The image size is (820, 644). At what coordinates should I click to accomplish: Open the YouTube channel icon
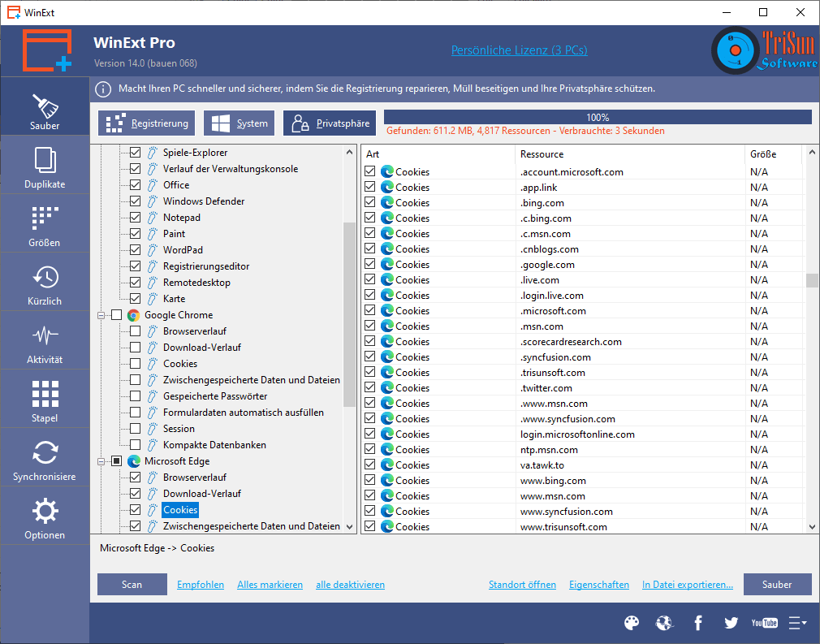764,623
